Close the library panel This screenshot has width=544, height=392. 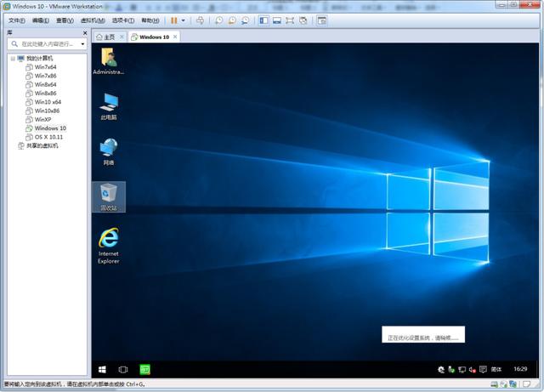85,32
